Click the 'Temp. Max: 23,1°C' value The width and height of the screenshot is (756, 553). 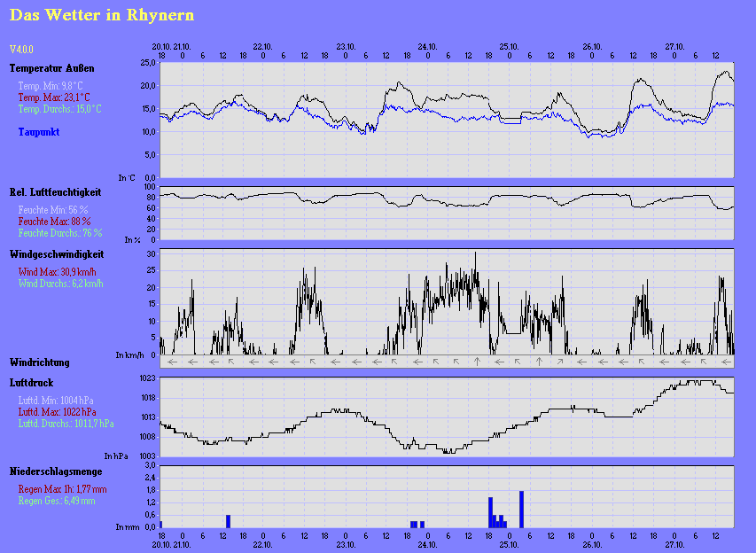(x=54, y=97)
